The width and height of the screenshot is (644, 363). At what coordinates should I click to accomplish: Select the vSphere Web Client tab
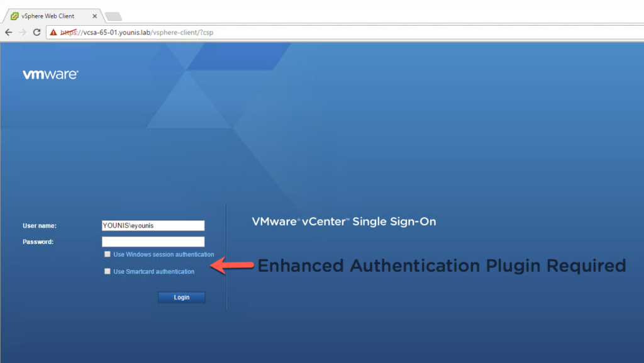(x=50, y=16)
